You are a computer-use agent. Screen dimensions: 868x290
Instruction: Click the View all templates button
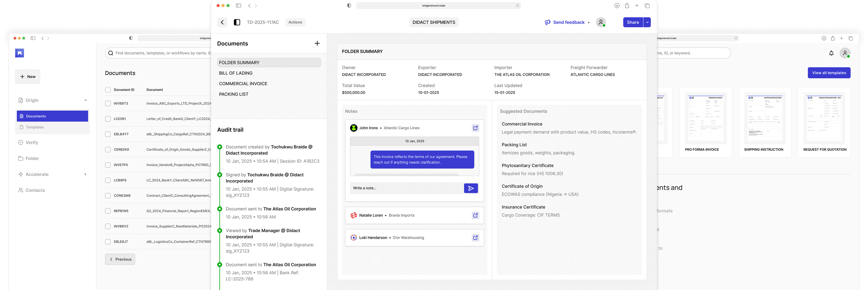(x=829, y=73)
